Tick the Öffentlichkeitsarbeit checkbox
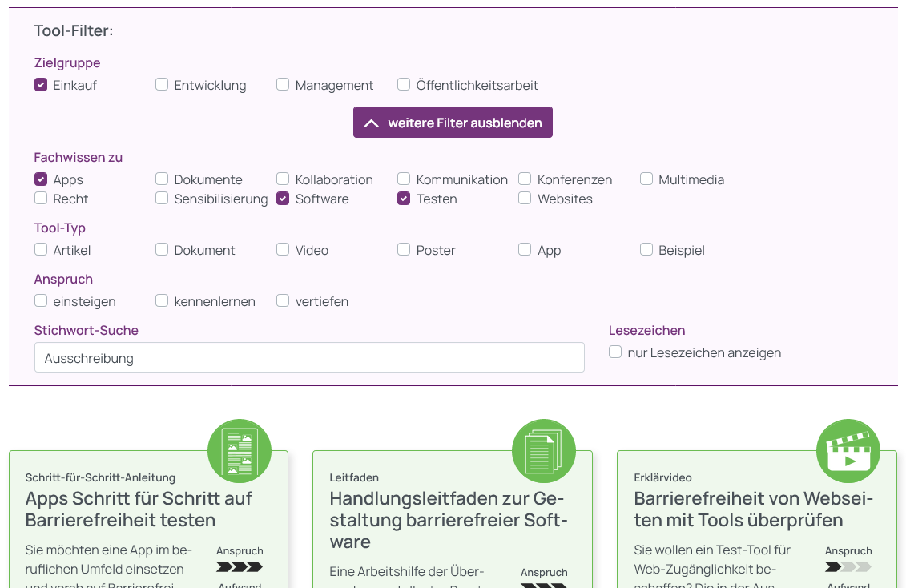The height and width of the screenshot is (588, 906). coord(404,84)
